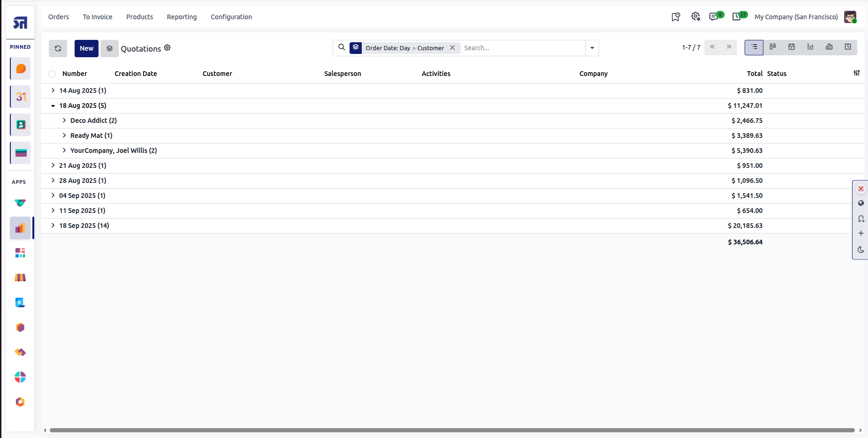Open the Dashboards app icon
The height and width of the screenshot is (438, 868).
pyautogui.click(x=20, y=253)
